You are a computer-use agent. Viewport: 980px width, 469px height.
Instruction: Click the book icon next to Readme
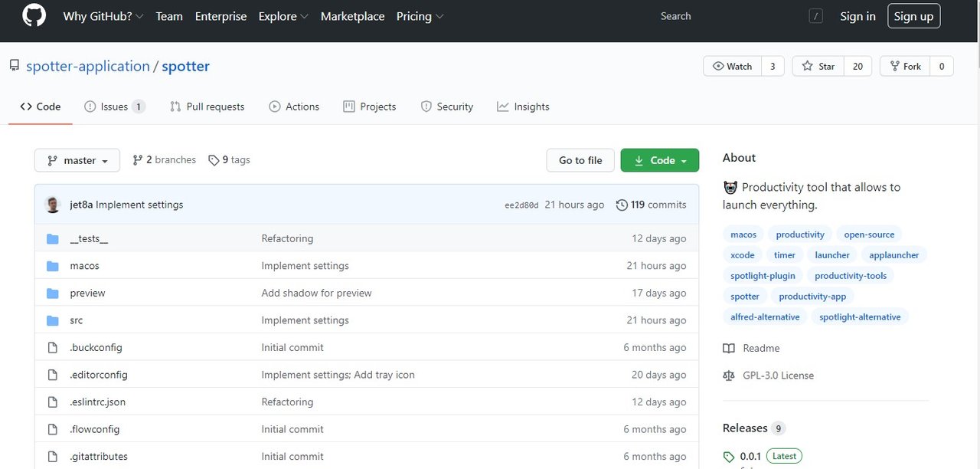pyautogui.click(x=729, y=348)
